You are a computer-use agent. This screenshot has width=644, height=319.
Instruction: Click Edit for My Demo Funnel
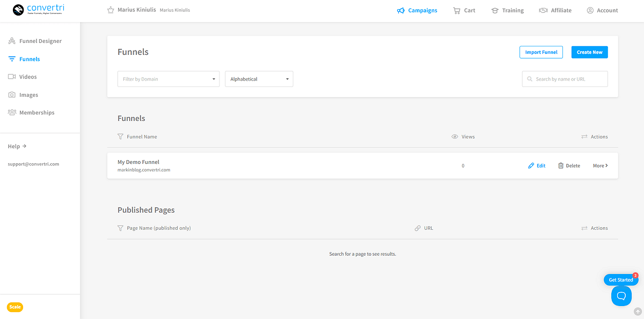537,165
